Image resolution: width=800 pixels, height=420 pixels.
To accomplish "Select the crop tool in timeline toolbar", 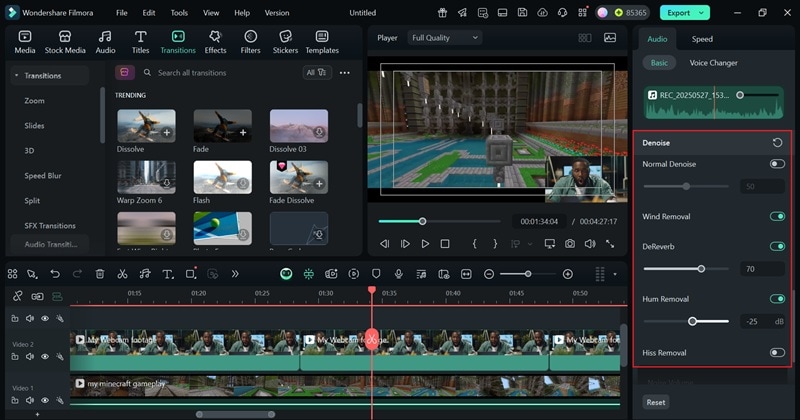I will pos(190,274).
